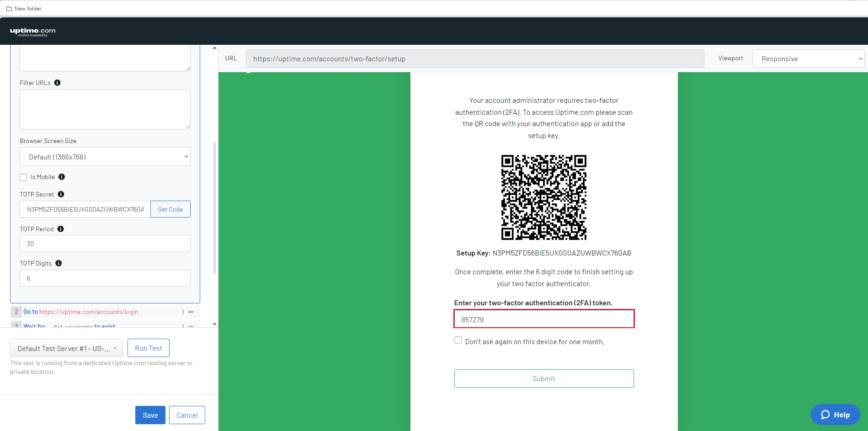Image resolution: width=868 pixels, height=431 pixels.
Task: Focus the TOTP Secret field
Action: [x=85, y=209]
